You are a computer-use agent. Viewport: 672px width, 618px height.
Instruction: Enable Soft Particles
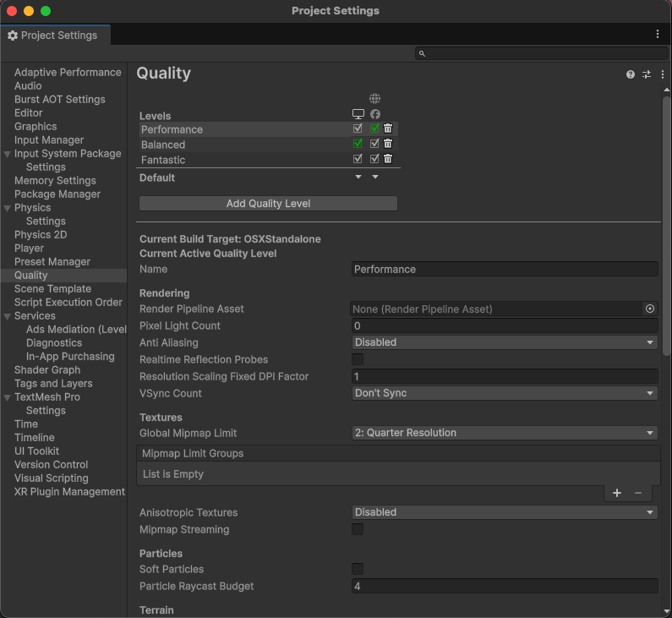pyautogui.click(x=358, y=569)
